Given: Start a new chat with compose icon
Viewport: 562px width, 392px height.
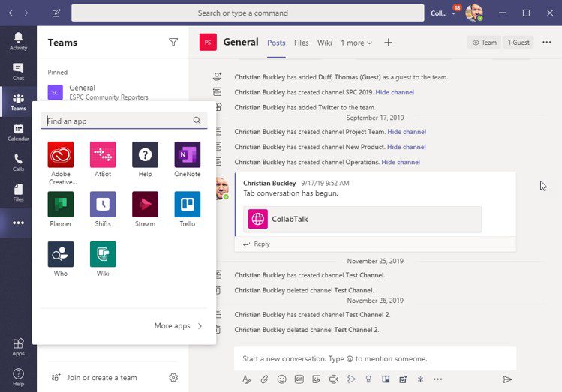Looking at the screenshot, I should (x=56, y=13).
